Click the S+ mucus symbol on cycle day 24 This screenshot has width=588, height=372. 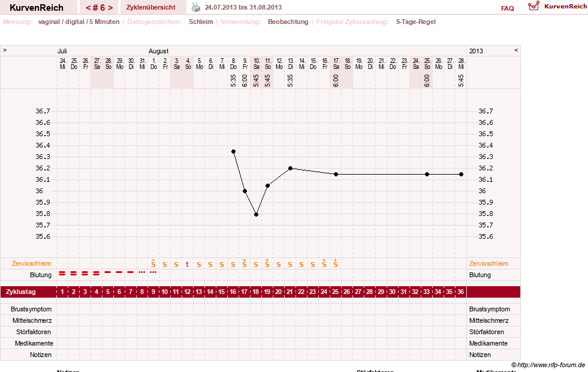(x=324, y=263)
